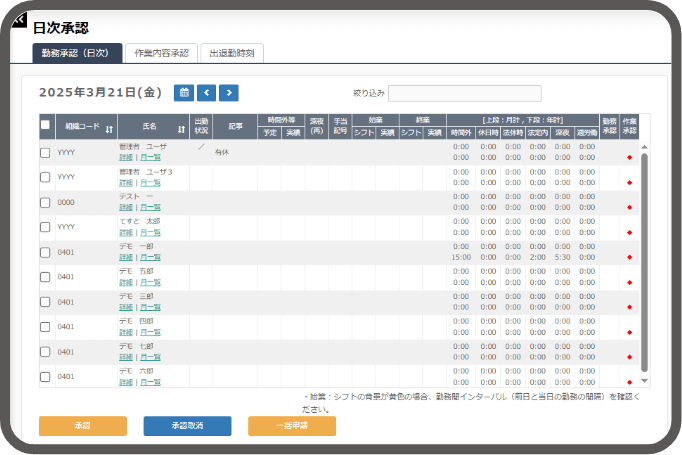Sort by 組織コード column arrows
The height and width of the screenshot is (455, 682).
(109, 129)
